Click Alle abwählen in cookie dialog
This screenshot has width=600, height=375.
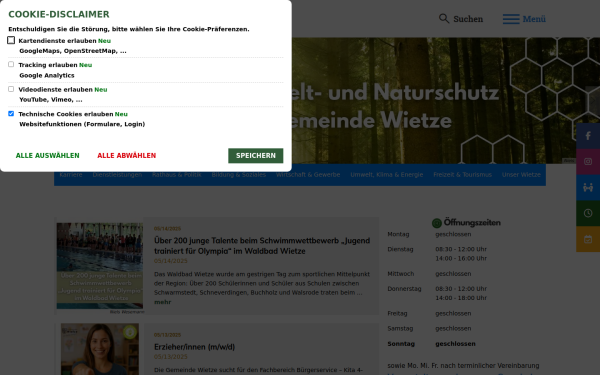coord(127,155)
